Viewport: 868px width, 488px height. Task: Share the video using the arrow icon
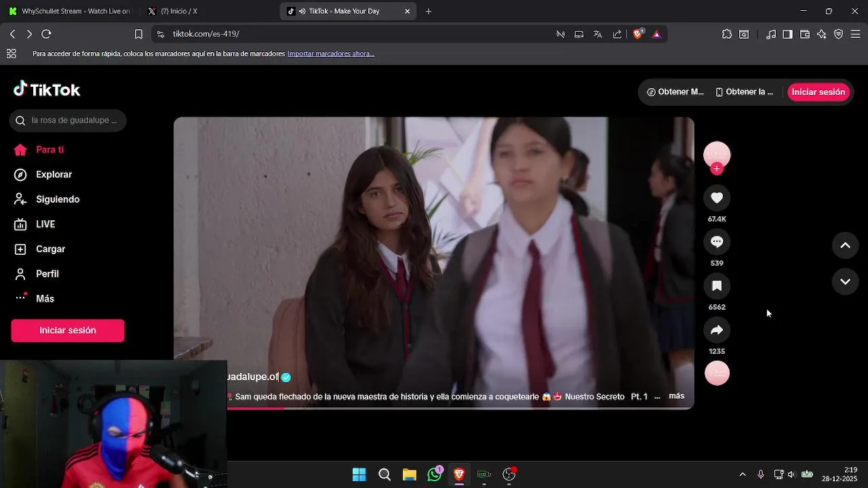tap(717, 330)
